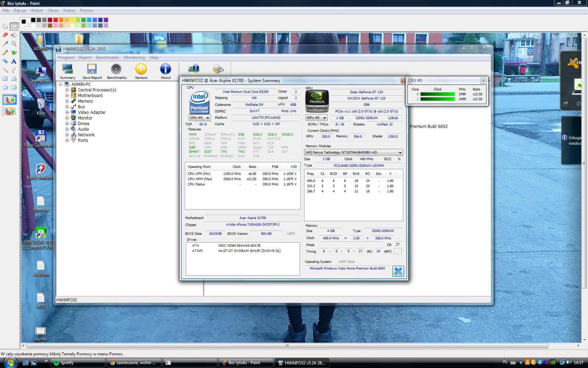Click the Ports tree item
588x368 pixels.
83,140
